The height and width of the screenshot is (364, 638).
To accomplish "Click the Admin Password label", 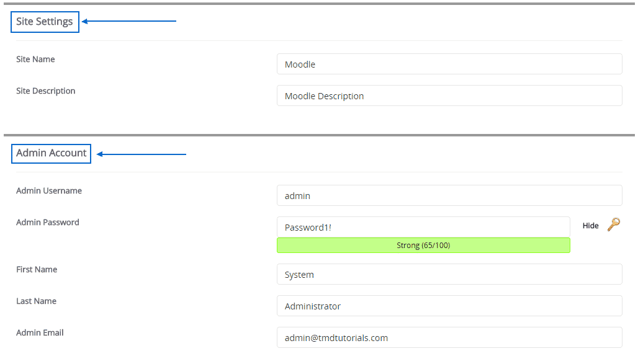I will 48,222.
